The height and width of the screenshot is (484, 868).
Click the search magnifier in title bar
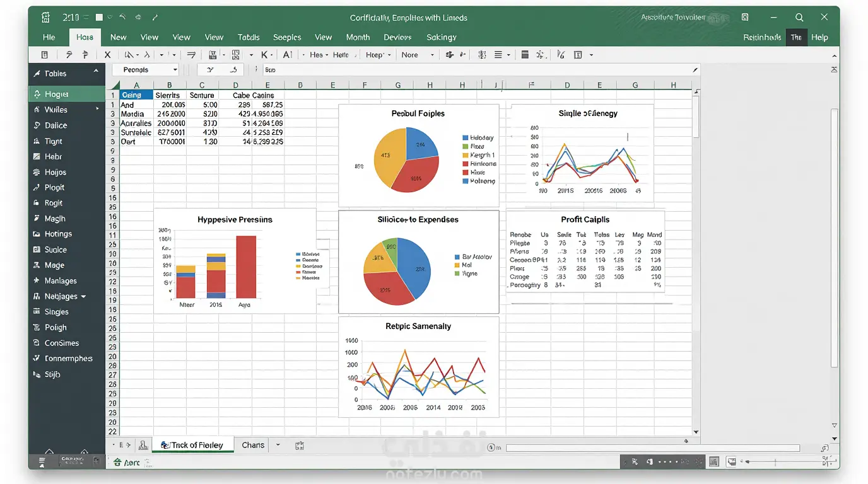point(799,18)
